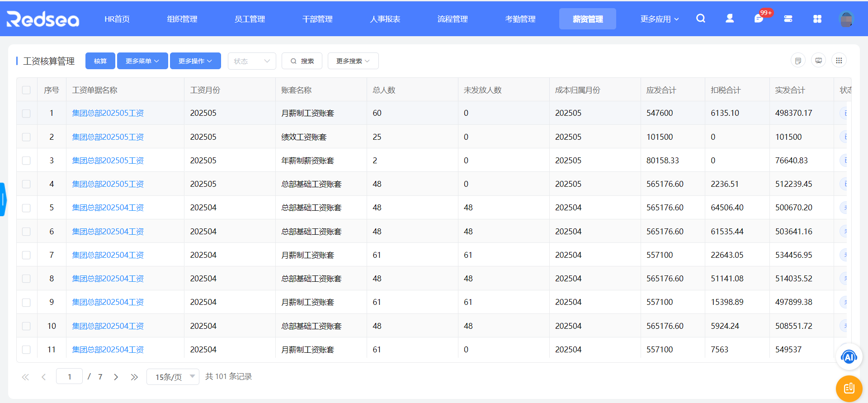Click the 工资单据名称 column header

click(125, 90)
